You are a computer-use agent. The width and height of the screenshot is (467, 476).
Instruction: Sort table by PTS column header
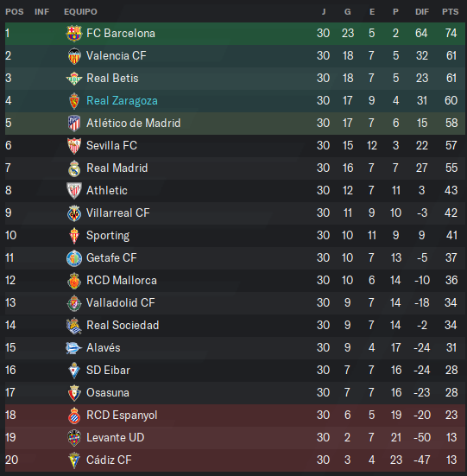[x=450, y=12]
